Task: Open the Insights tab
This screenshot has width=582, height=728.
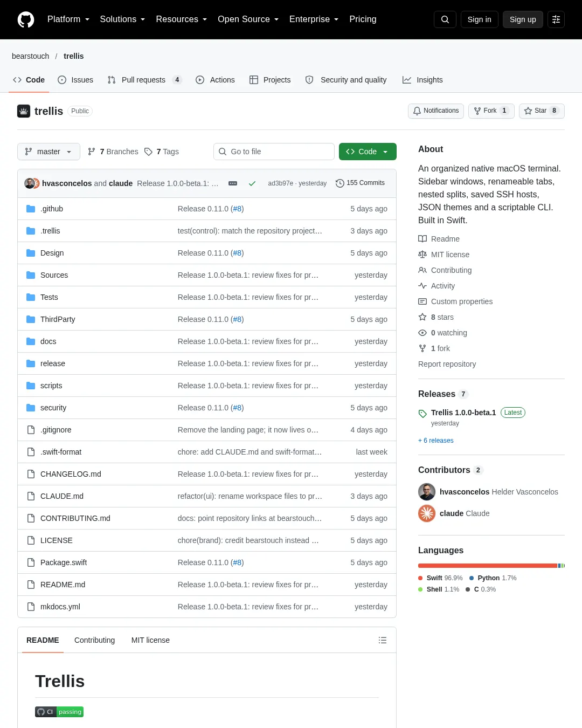Action: [422, 80]
